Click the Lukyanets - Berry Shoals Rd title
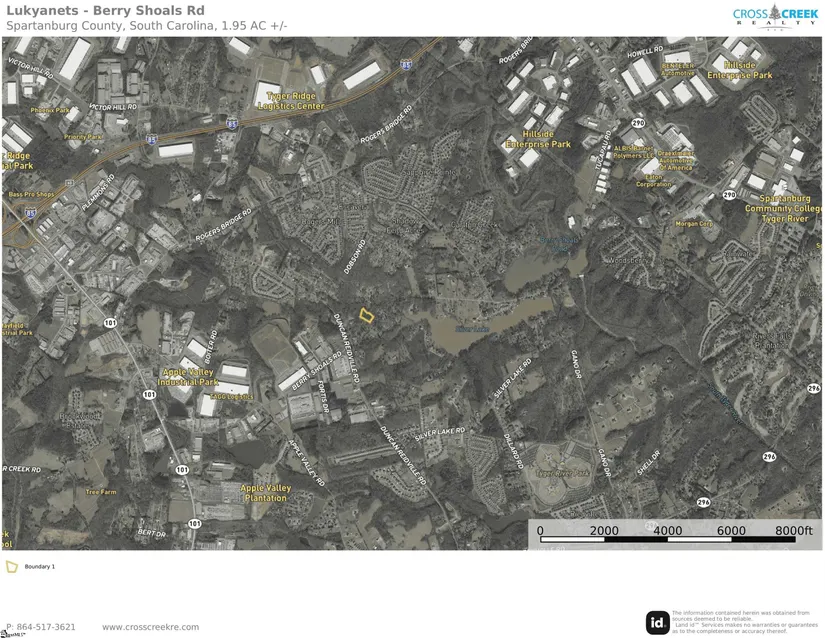825x638 pixels. (104, 10)
